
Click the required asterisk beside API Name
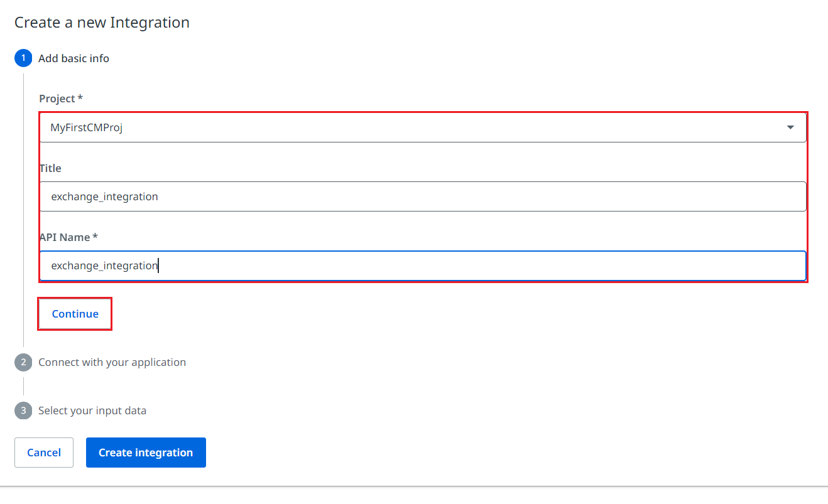click(95, 237)
